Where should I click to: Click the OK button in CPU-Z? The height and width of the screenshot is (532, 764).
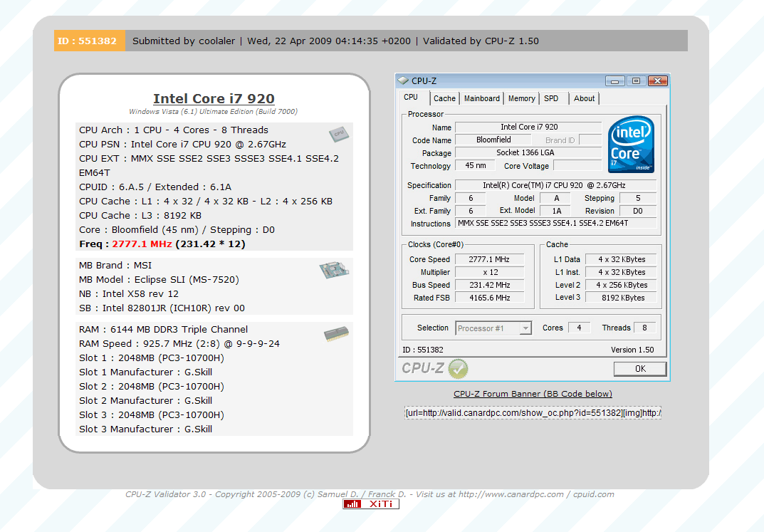click(x=640, y=369)
